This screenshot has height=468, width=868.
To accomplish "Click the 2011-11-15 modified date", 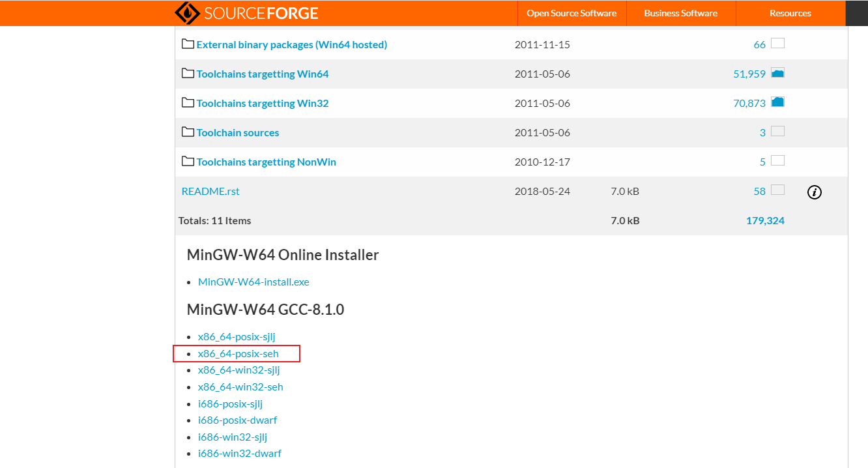I will coord(542,44).
